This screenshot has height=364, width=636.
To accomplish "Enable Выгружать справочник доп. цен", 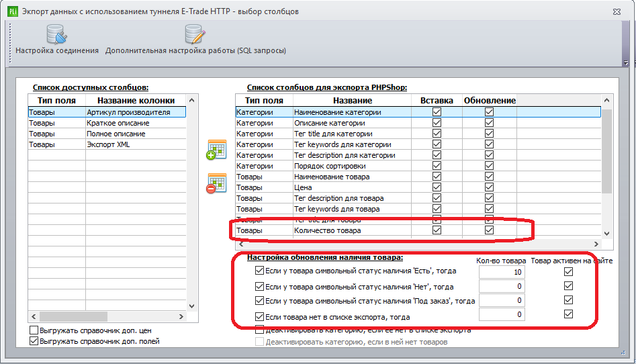I will 34,330.
